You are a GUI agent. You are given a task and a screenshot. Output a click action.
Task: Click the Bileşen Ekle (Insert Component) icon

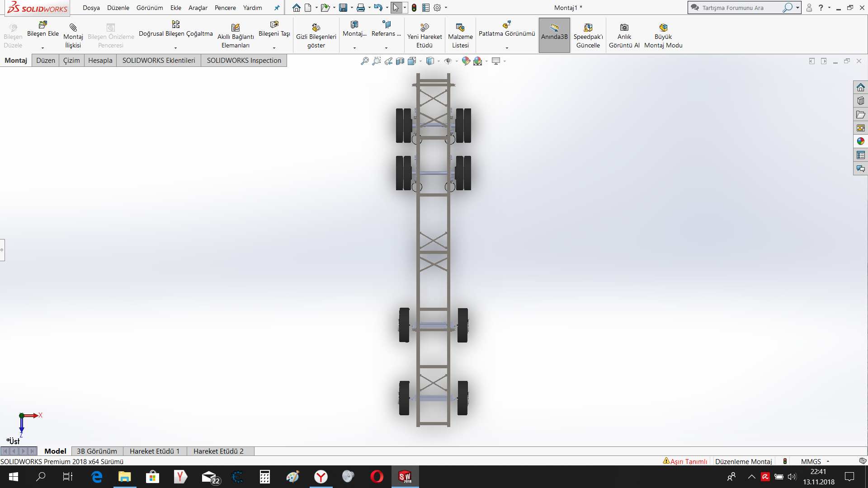43,24
